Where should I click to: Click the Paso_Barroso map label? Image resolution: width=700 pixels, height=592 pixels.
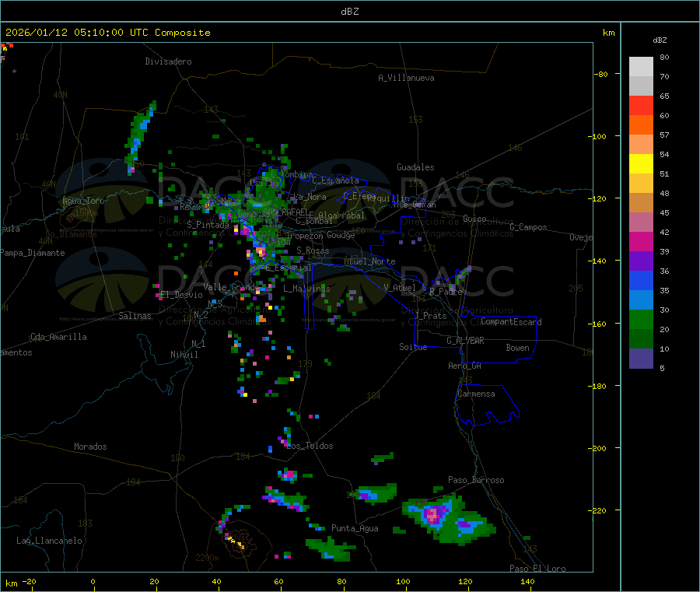pyautogui.click(x=476, y=480)
